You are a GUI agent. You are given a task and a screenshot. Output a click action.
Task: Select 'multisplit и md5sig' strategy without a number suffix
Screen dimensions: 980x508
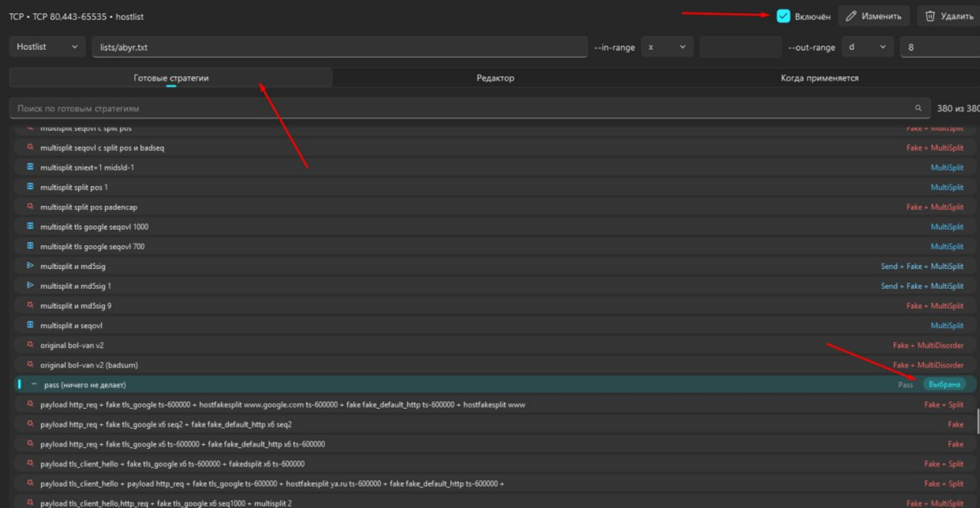[495, 266]
